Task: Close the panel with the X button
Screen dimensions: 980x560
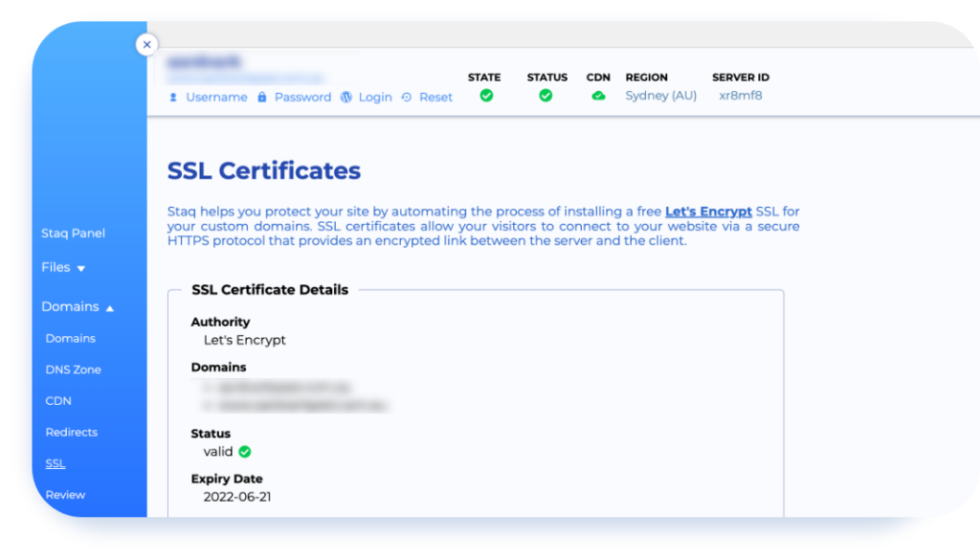Action: [146, 44]
